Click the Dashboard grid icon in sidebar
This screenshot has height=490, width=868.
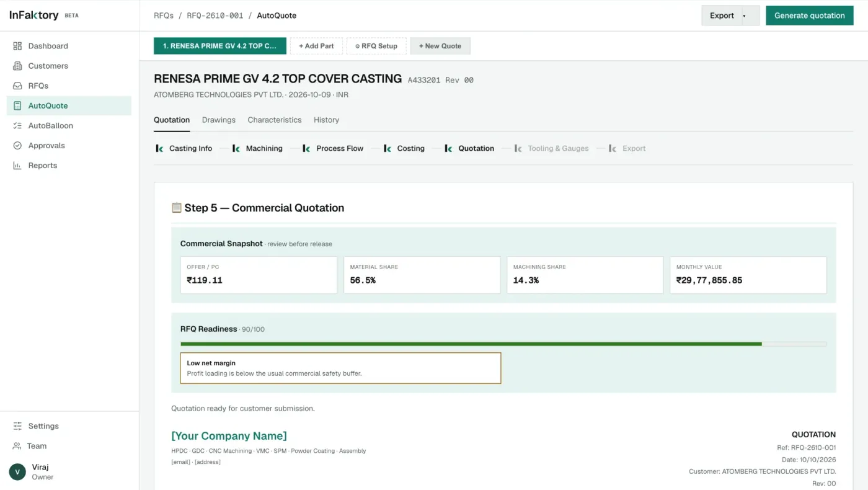17,46
